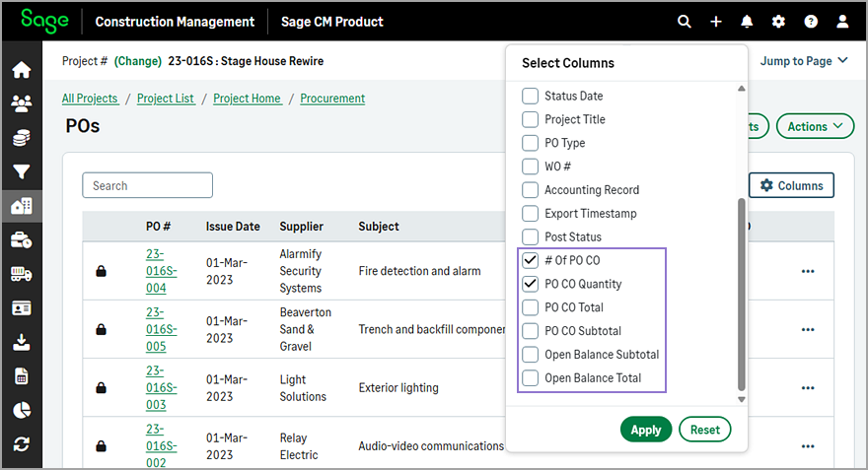This screenshot has height=470, width=868.
Task: Open row menu for Audio-video communications row
Action: coord(808,446)
